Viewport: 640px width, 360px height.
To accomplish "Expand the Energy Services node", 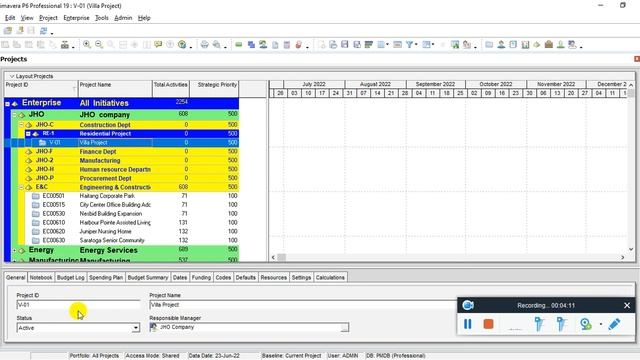I will click(x=14, y=250).
